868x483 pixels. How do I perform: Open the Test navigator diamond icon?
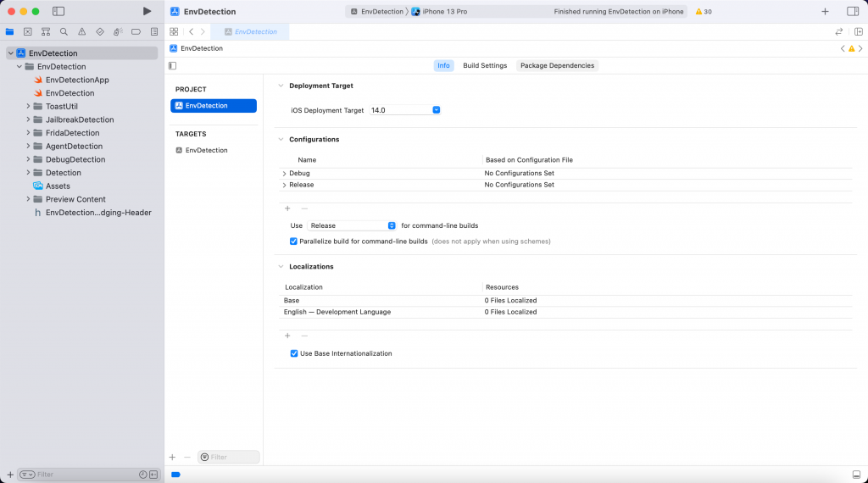pos(100,31)
